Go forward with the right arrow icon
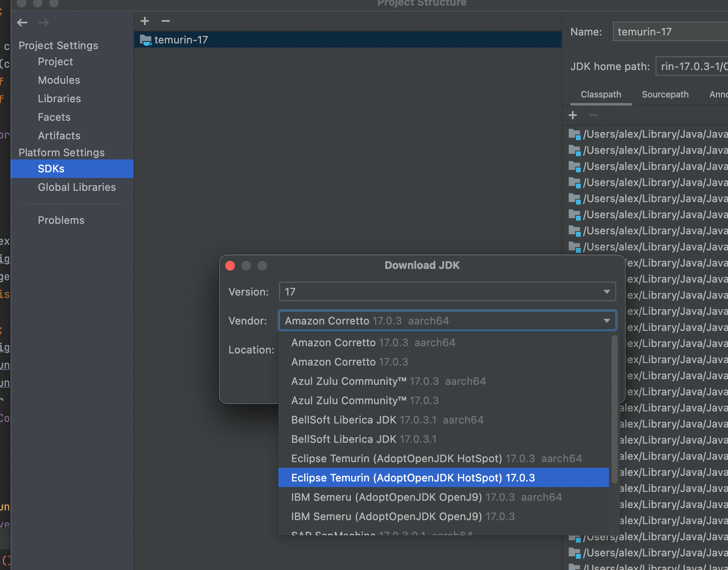The image size is (728, 570). [44, 23]
